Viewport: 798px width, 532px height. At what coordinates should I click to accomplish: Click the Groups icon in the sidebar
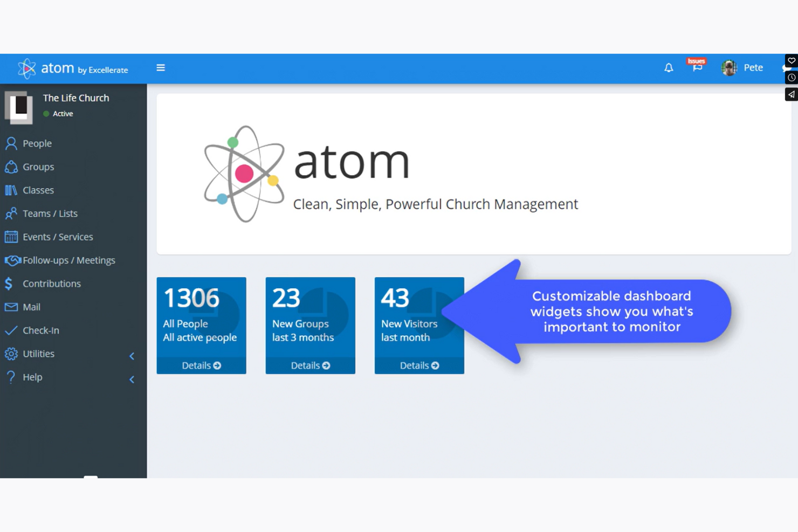pyautogui.click(x=11, y=167)
